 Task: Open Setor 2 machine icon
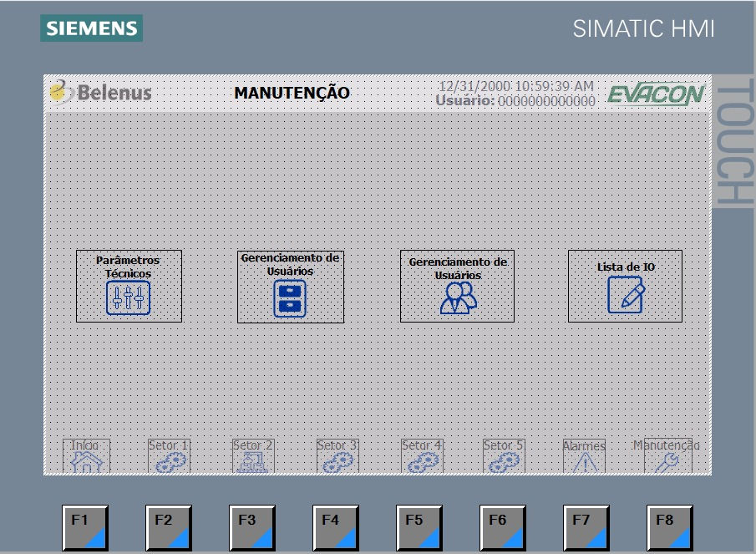(x=252, y=463)
